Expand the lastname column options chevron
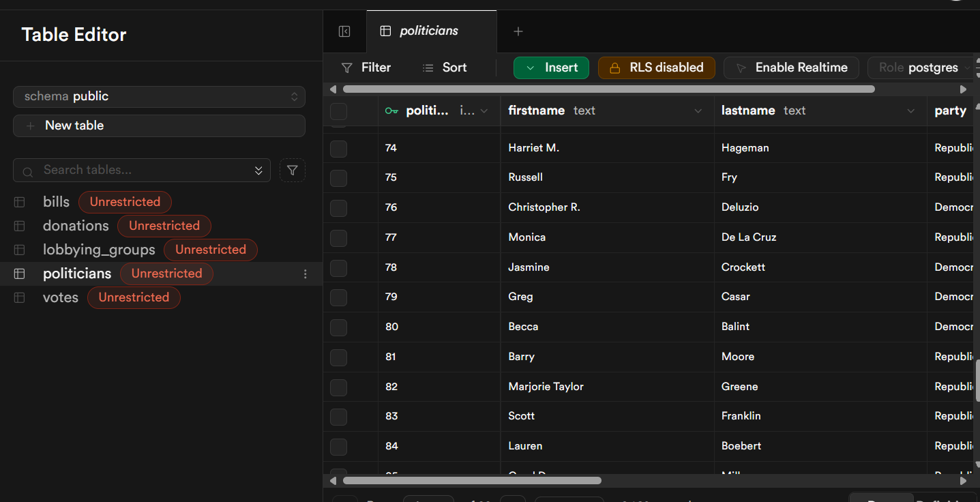The width and height of the screenshot is (980, 502). coord(911,111)
